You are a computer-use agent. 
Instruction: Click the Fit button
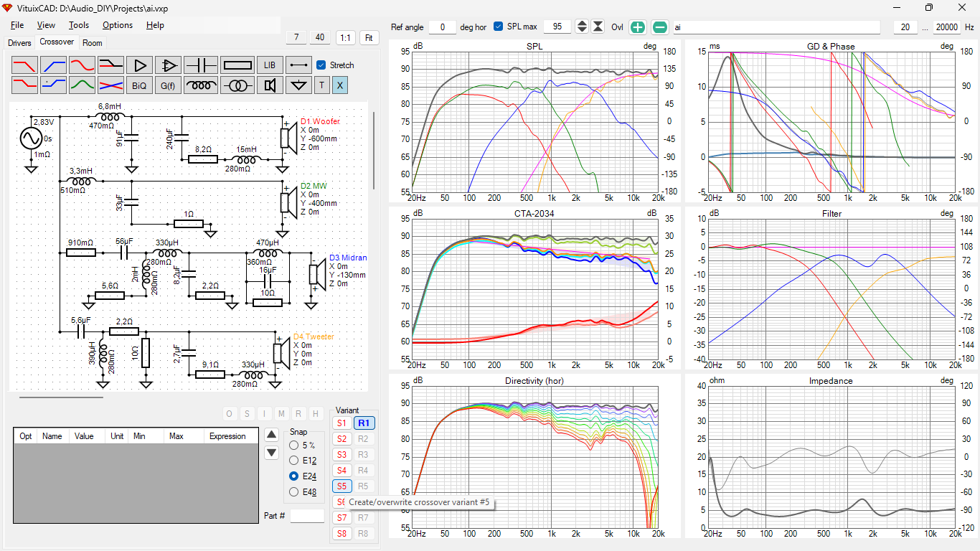pos(369,37)
